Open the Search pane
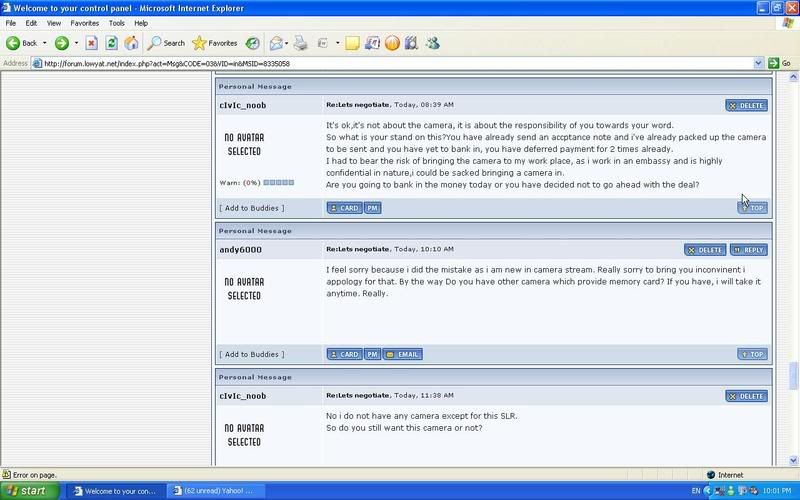The height and width of the screenshot is (500, 800). (166, 43)
